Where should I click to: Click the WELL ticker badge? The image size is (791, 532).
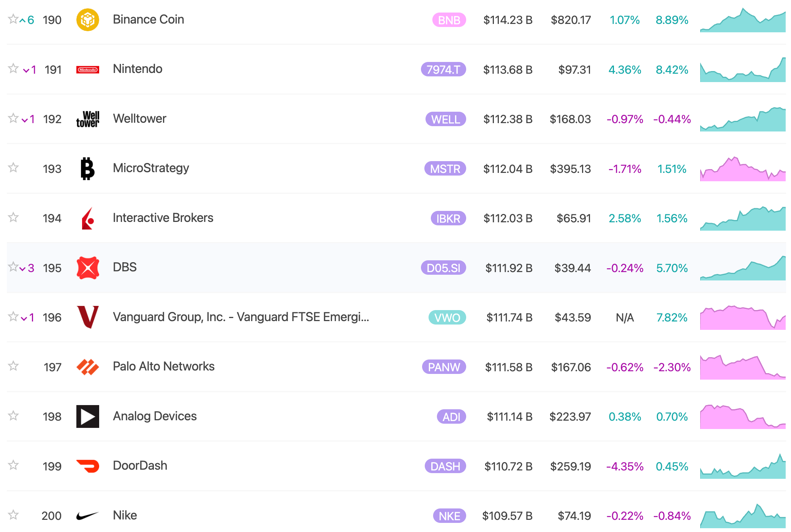coord(446,119)
